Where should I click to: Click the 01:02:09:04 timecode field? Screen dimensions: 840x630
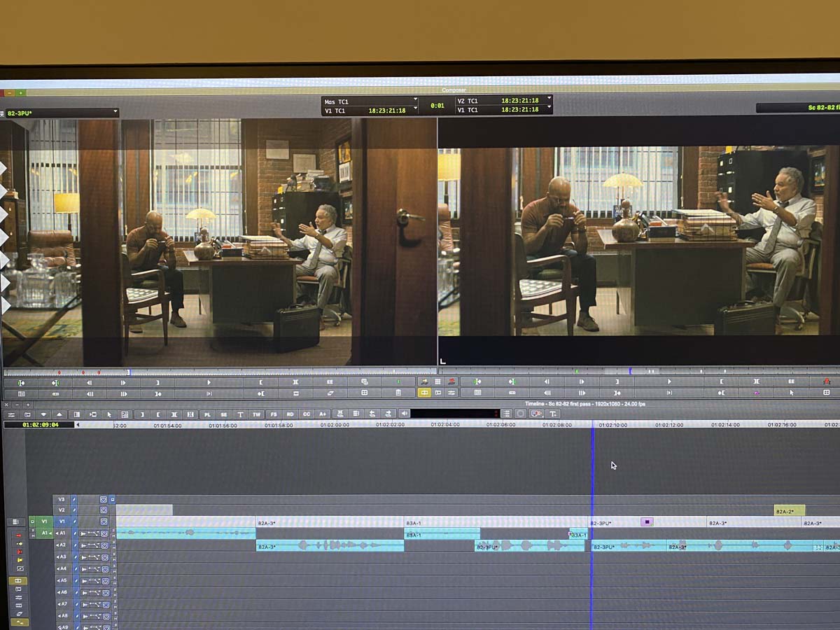point(38,424)
